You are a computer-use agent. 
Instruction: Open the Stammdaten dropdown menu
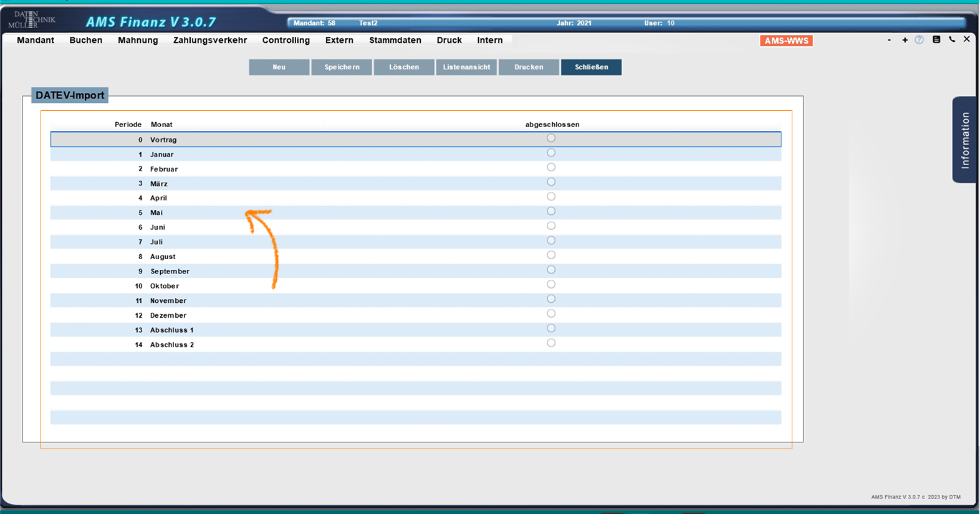tap(395, 40)
